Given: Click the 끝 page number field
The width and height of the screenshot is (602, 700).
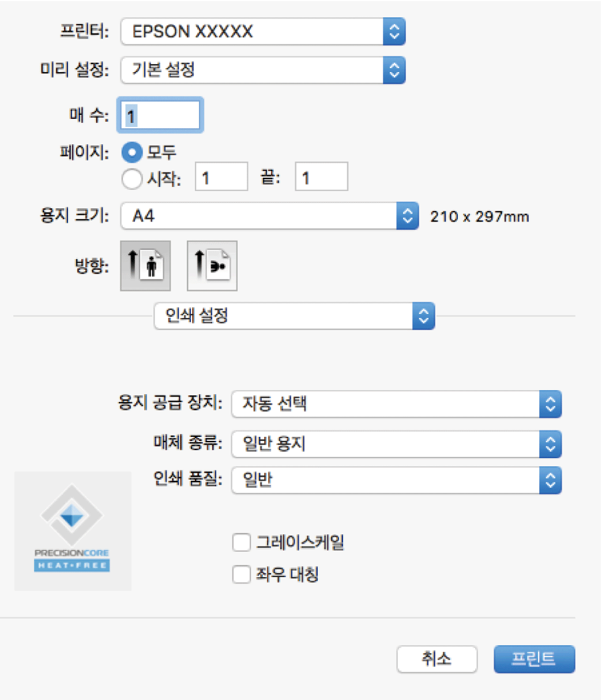Looking at the screenshot, I should [321, 177].
